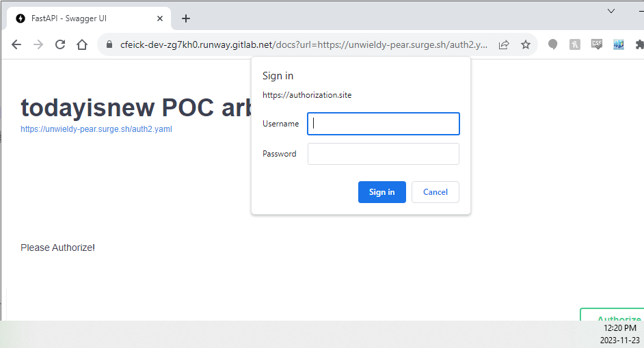Open the unwieldy-pear auth2.yaml link
Screen dimensions: 644x348
(x=96, y=129)
